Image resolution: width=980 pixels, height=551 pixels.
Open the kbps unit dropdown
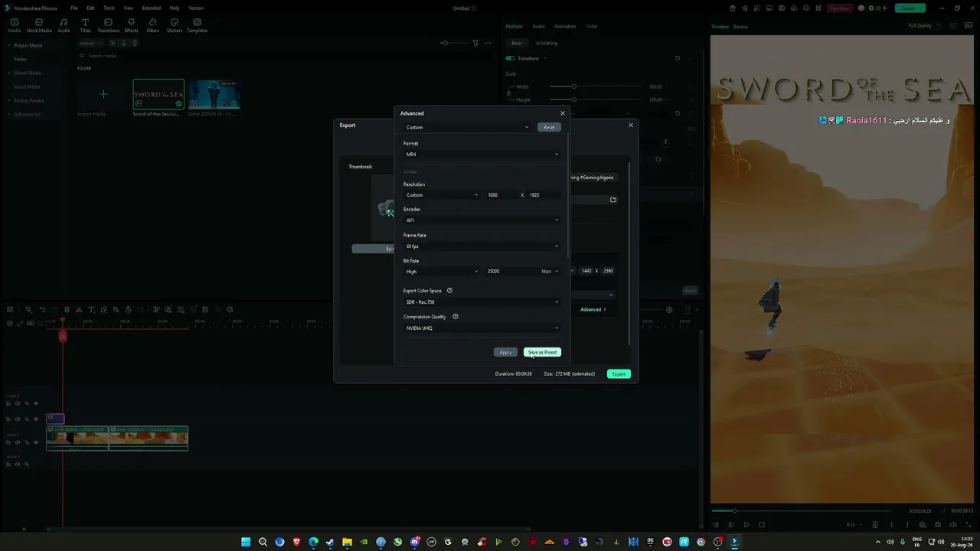[550, 272]
